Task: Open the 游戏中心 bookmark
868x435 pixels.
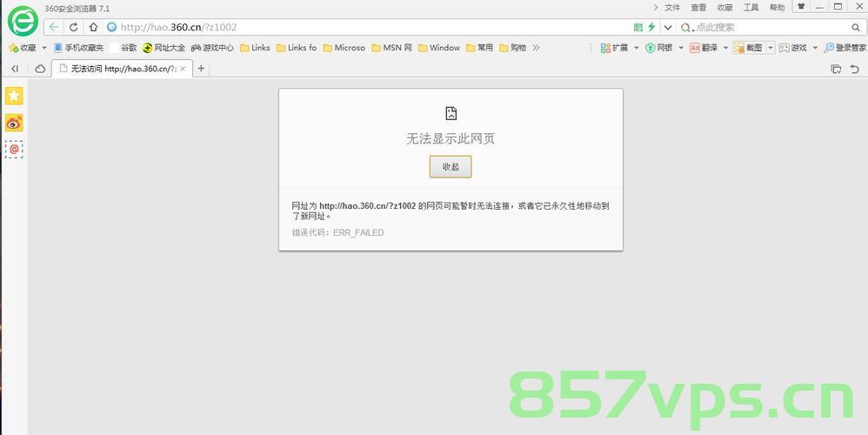Action: pos(212,48)
